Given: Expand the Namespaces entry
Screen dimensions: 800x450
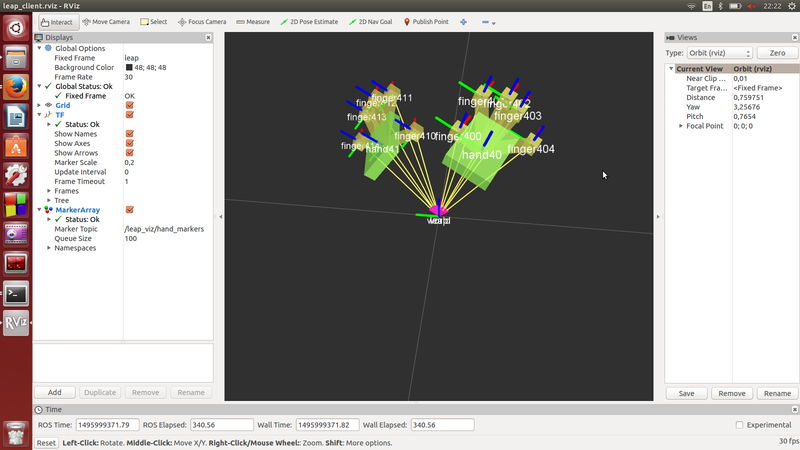Looking at the screenshot, I should (x=50, y=248).
